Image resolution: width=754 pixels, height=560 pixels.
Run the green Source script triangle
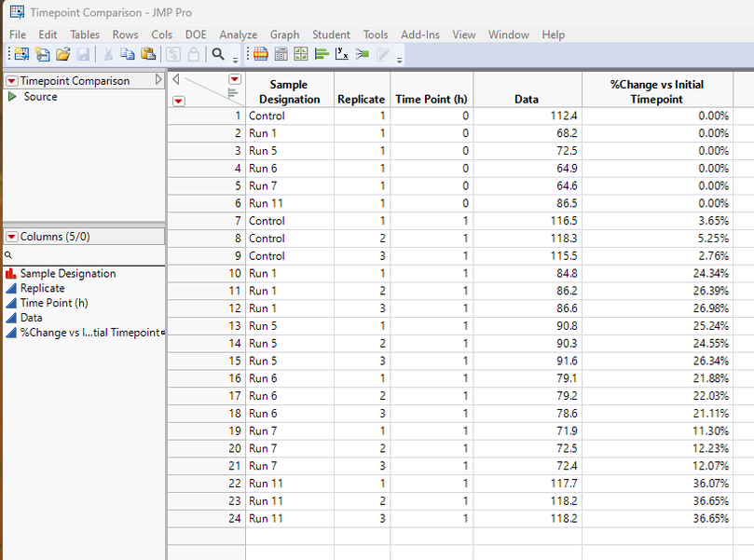tap(12, 97)
